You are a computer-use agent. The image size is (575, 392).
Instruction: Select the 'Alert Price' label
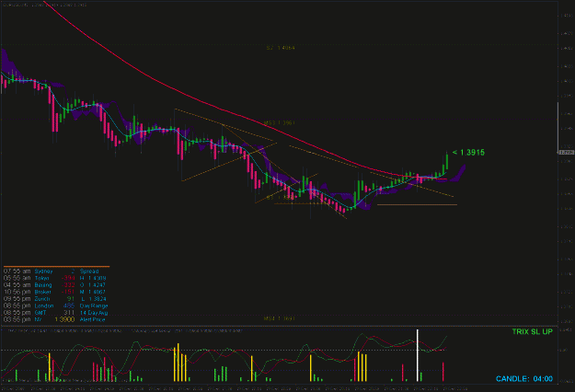(92, 319)
